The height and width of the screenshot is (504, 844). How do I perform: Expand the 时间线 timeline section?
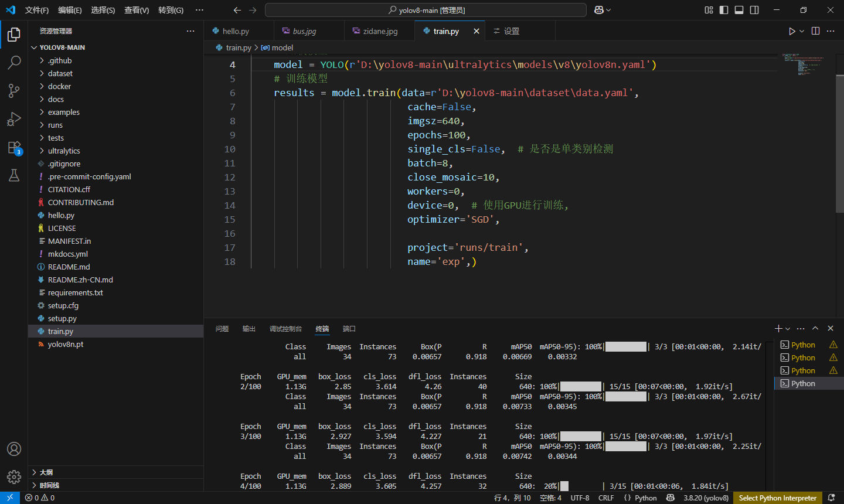point(116,485)
